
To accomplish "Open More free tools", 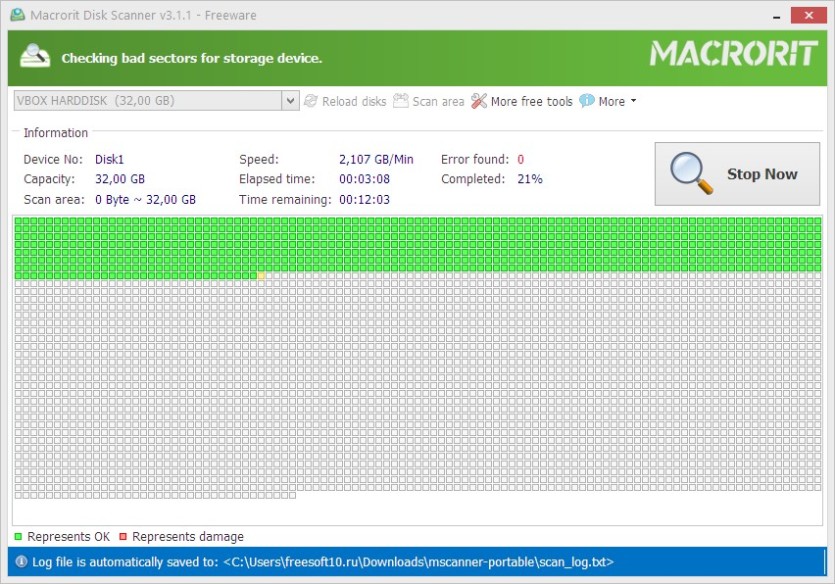I will tap(531, 101).
